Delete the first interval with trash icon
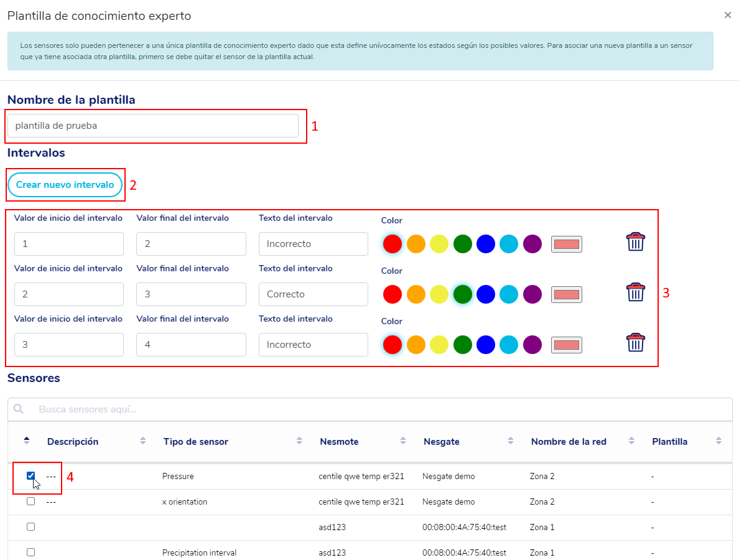 tap(635, 241)
